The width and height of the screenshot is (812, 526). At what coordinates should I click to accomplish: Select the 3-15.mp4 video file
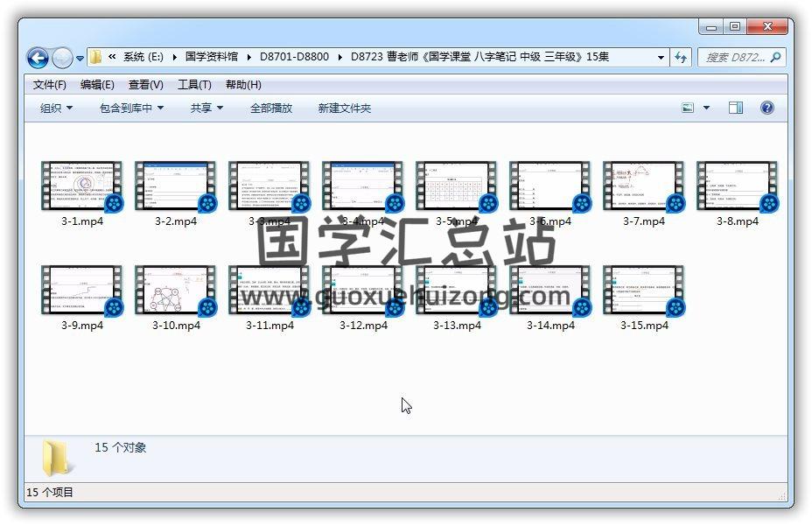pos(644,298)
